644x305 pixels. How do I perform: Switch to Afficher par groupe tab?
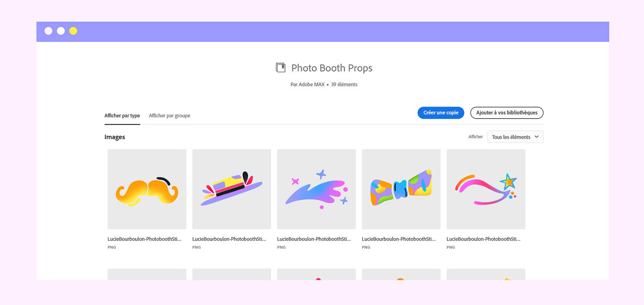point(169,116)
